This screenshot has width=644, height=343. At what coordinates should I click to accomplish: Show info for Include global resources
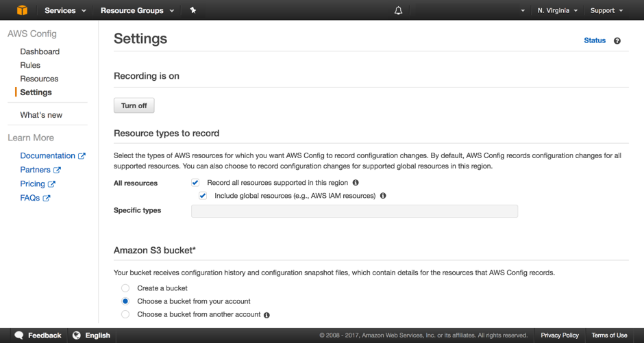click(x=383, y=196)
